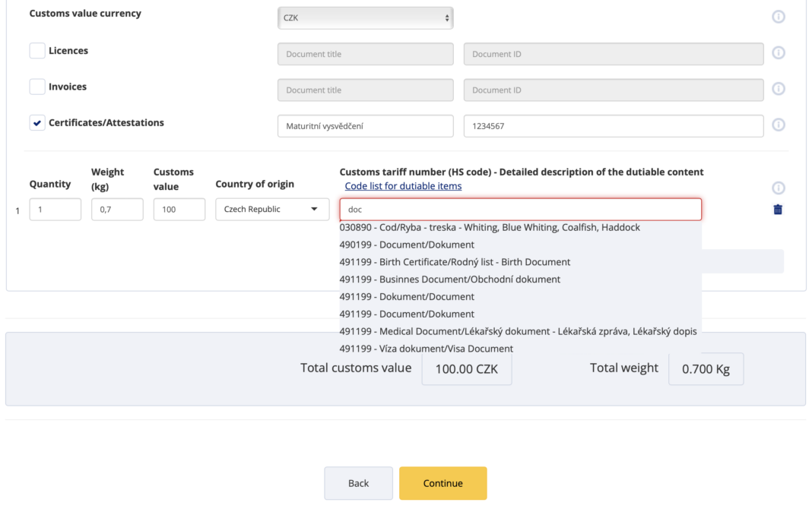The image size is (812, 515).
Task: Enable the Licences checkbox
Action: (37, 51)
